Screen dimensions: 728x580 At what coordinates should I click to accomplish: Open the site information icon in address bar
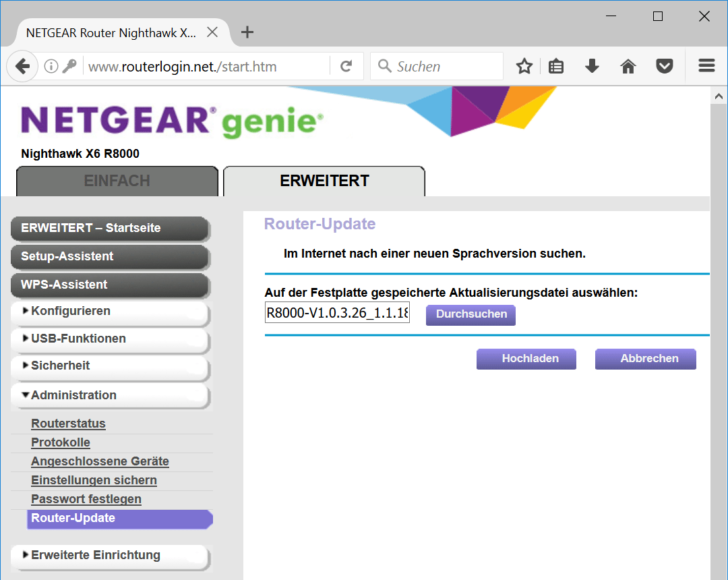point(51,66)
